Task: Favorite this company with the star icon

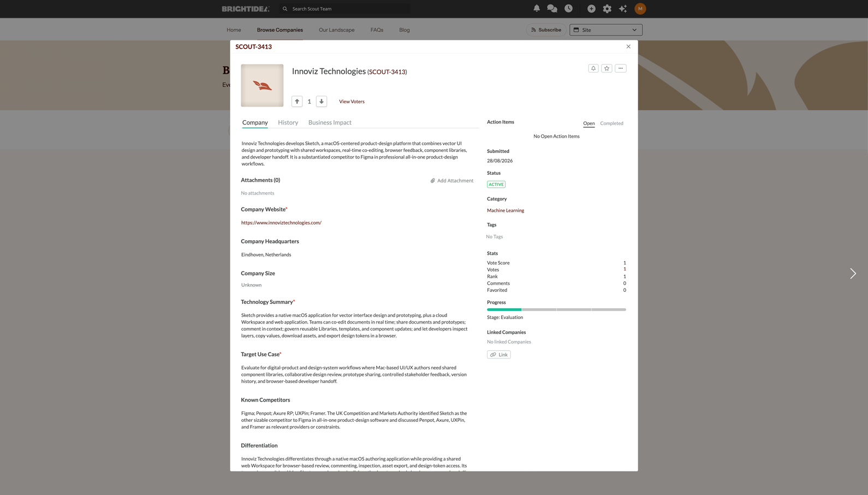Action: point(607,68)
